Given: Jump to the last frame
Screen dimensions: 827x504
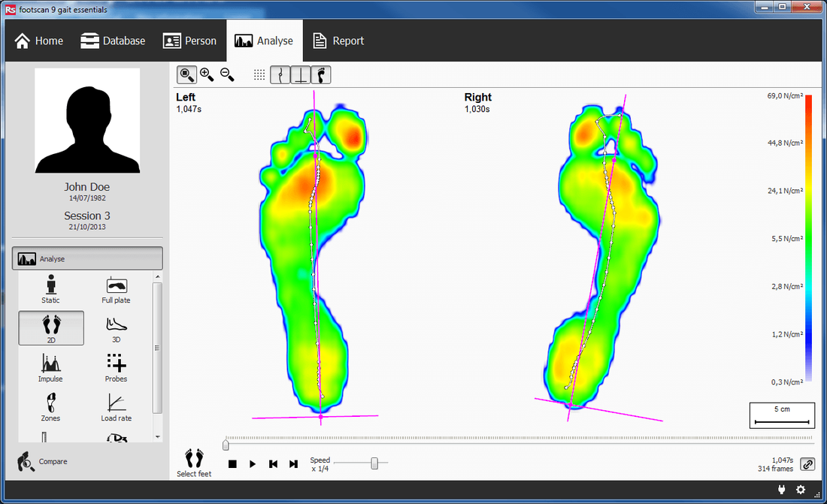Looking at the screenshot, I should click(294, 464).
